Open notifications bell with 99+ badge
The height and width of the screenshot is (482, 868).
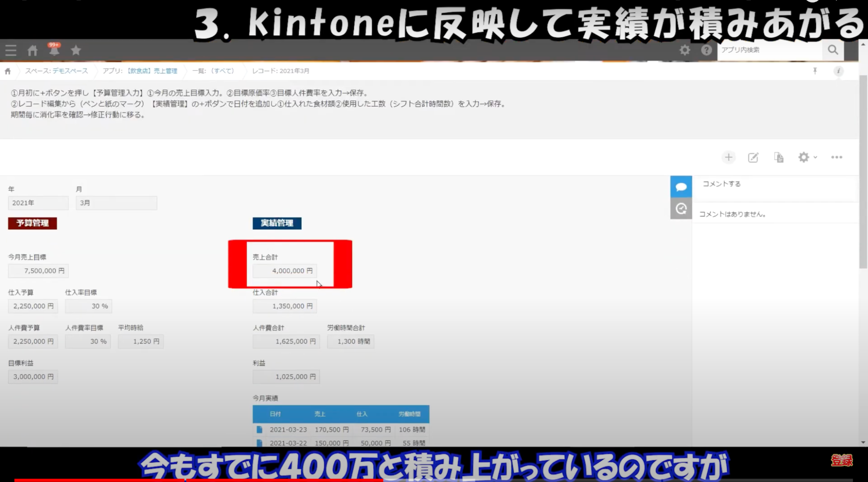click(54, 50)
